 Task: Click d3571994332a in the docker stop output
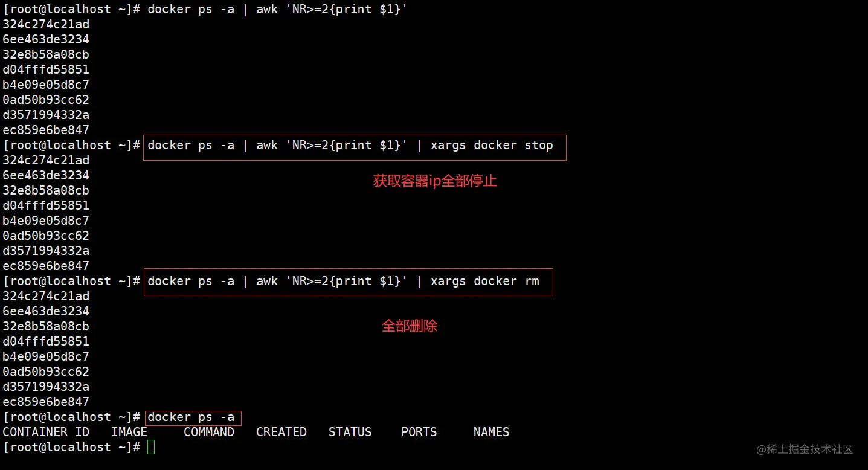46,251
